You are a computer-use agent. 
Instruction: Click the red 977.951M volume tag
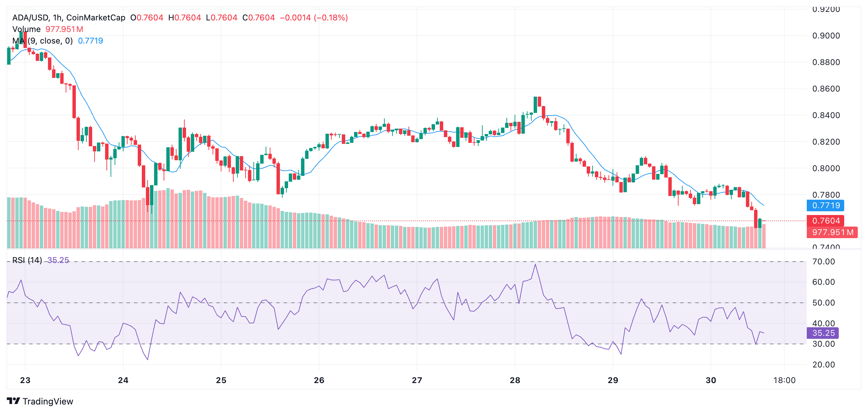pos(832,232)
